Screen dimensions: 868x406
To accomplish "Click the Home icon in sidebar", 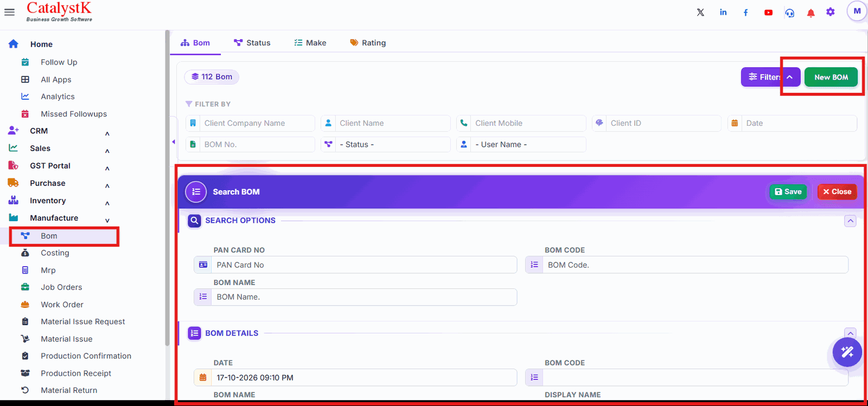I will click(x=14, y=44).
